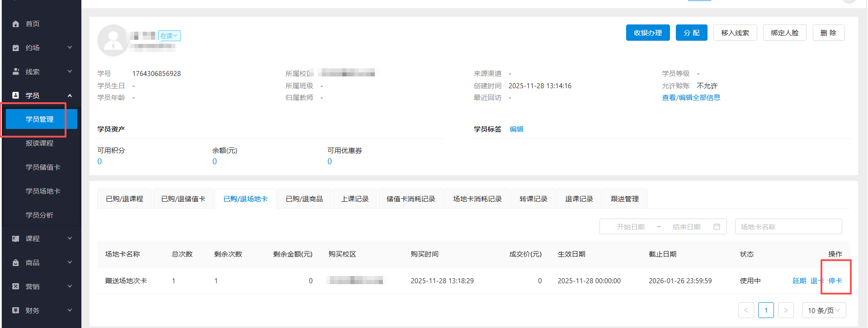Screen dimensions: 868x328
Task: Click the 赠送场地次卡 name cell
Action: coord(126,280)
